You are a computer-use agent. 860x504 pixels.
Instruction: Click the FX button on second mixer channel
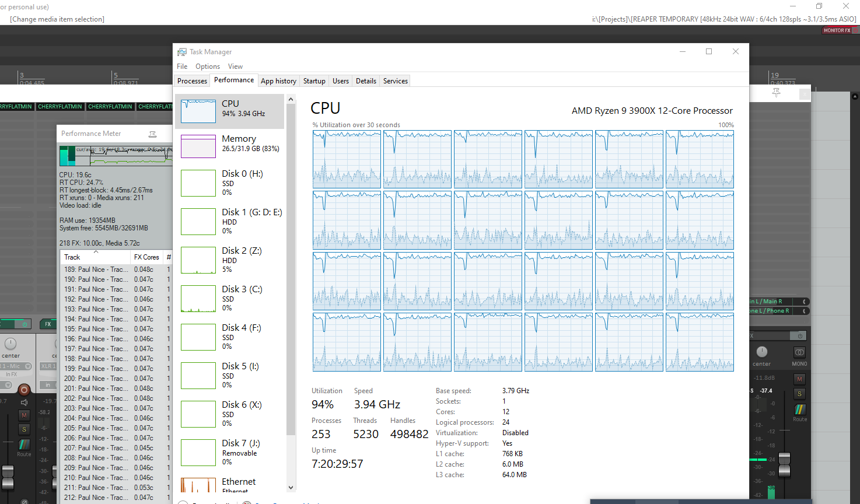pyautogui.click(x=48, y=324)
